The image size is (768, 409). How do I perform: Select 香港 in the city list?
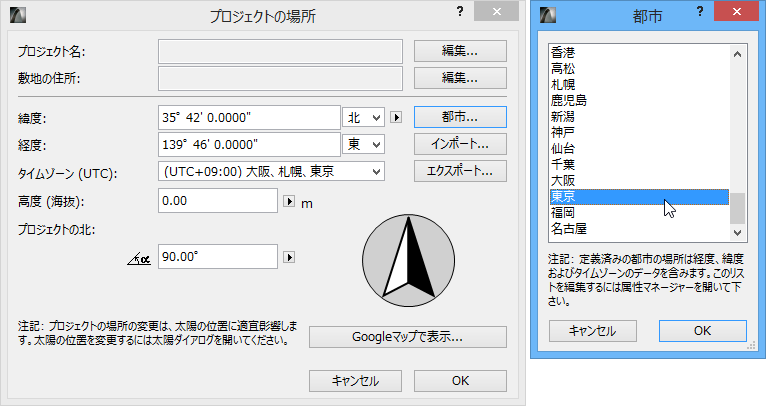(x=639, y=52)
